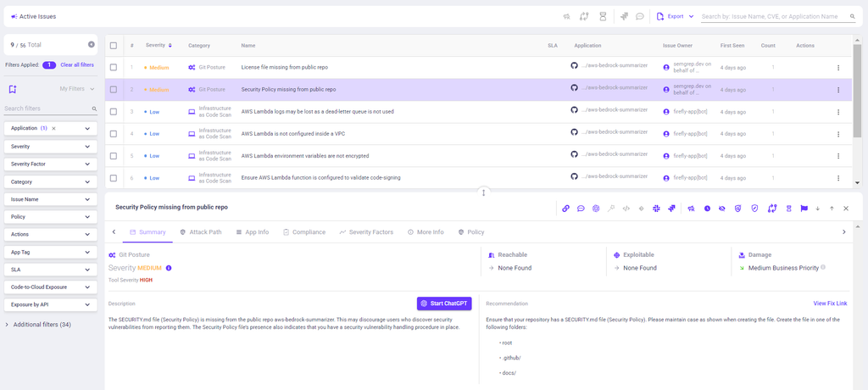
Task: Click the shield target icon in detail toolbar
Action: click(x=737, y=209)
